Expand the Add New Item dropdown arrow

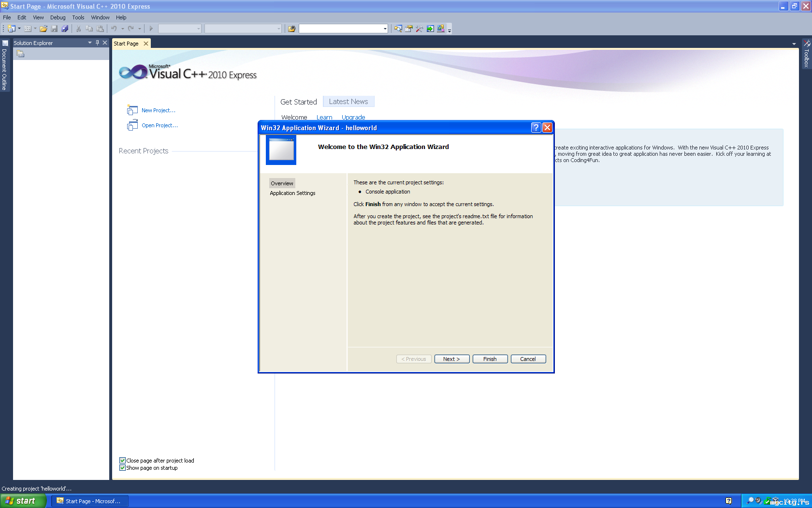(35, 29)
